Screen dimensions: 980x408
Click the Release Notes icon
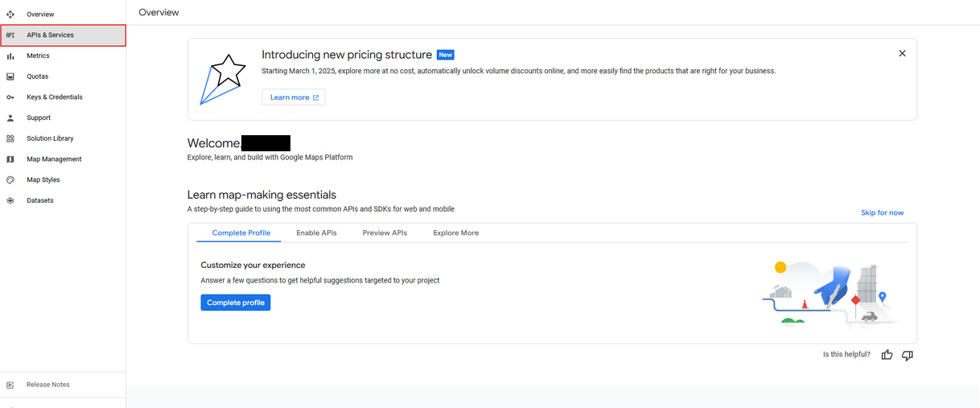[10, 385]
